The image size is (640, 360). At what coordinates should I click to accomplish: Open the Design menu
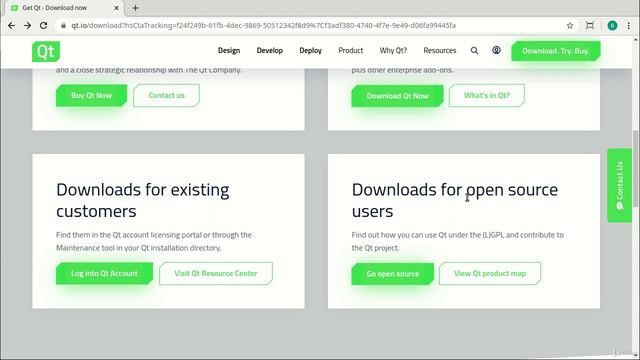[x=229, y=51]
